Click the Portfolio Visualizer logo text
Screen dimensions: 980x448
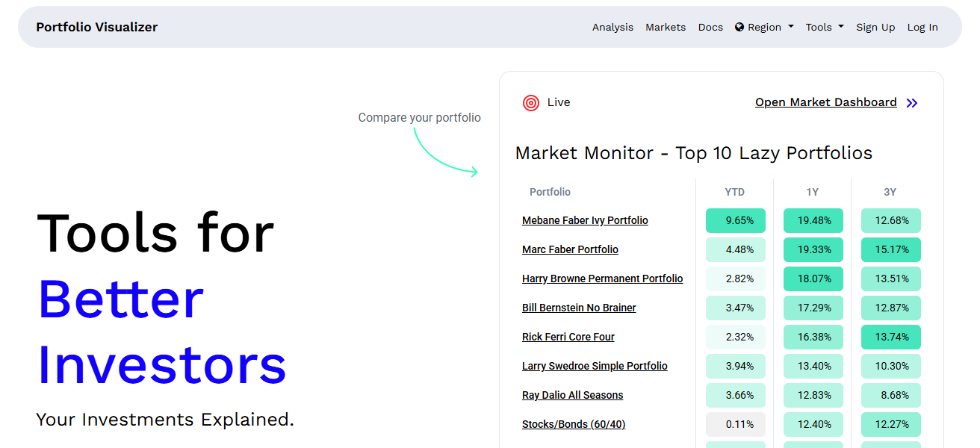96,27
